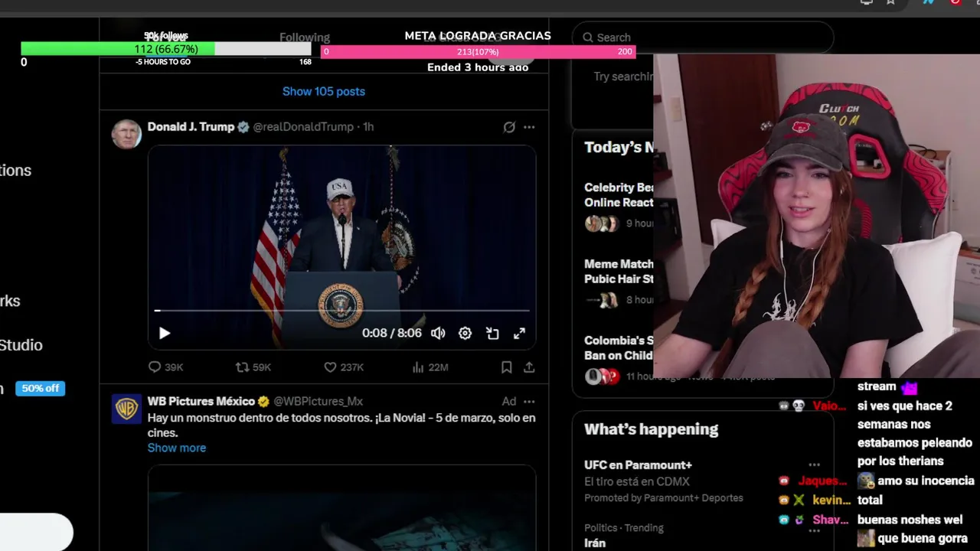Screen dimensions: 980x551
Task: Click the white Post button in sidebar
Action: (x=35, y=531)
